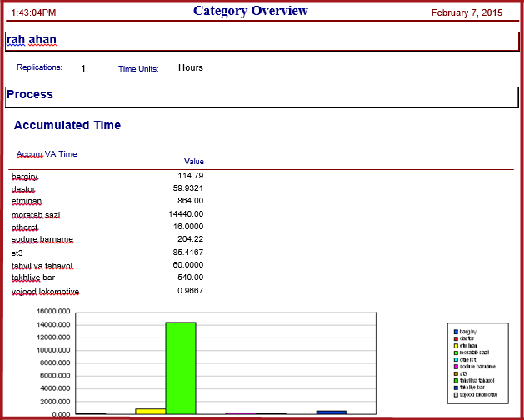Select the bargiry row label
524x420 pixels.
(25, 176)
